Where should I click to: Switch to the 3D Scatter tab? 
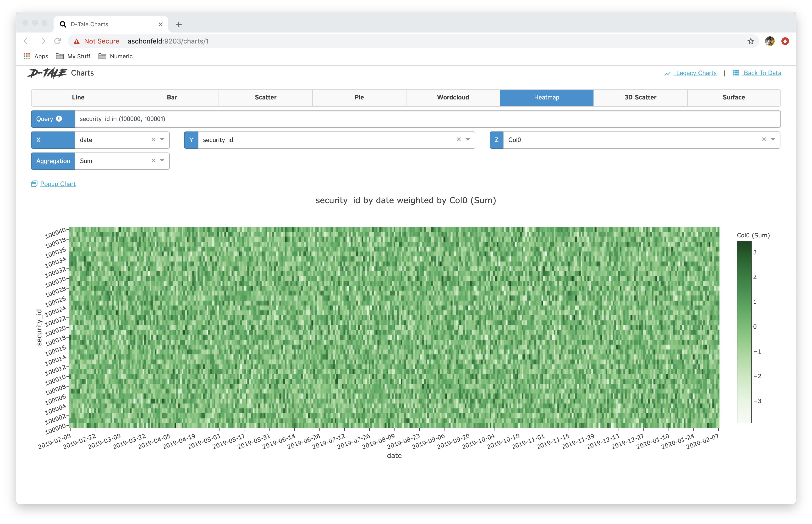pyautogui.click(x=640, y=98)
